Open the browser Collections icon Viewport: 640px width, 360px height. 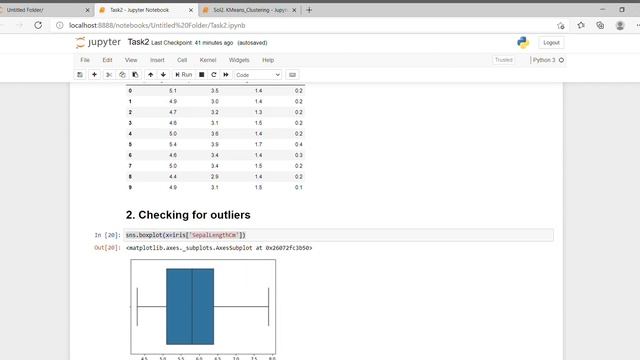pos(600,25)
